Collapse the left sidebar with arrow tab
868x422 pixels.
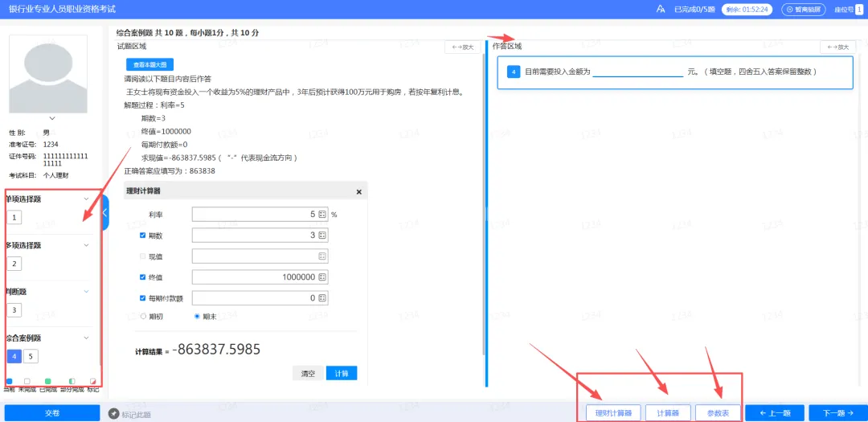pyautogui.click(x=105, y=212)
